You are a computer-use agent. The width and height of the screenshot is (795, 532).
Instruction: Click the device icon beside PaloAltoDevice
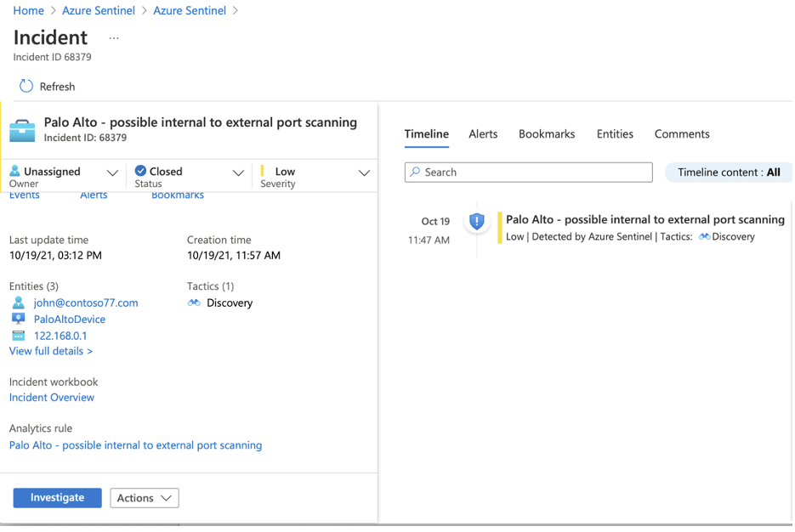[18, 320]
